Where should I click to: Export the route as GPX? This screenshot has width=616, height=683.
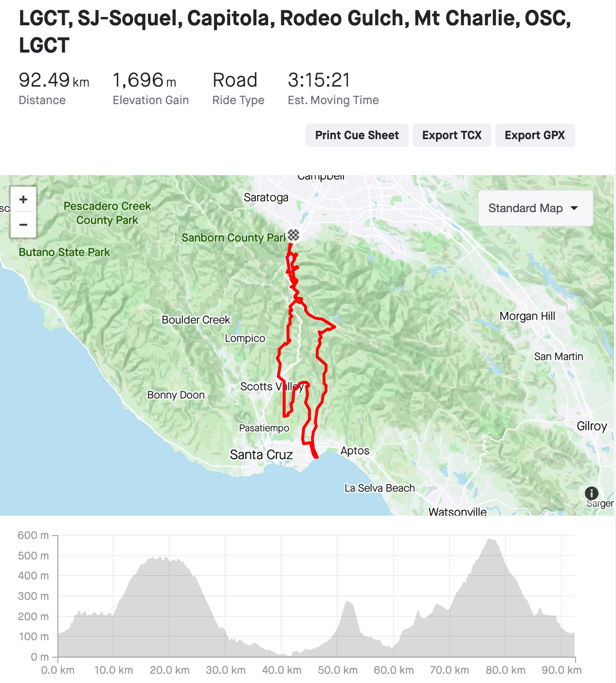point(535,135)
